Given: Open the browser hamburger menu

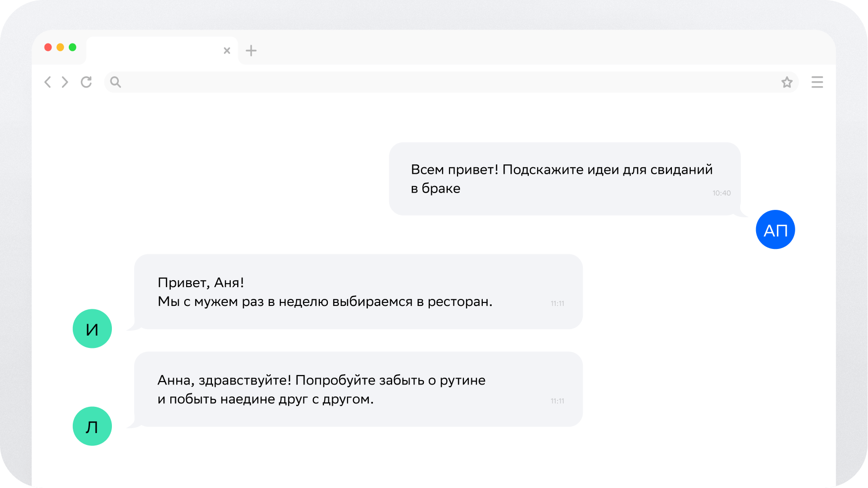Looking at the screenshot, I should tap(817, 82).
